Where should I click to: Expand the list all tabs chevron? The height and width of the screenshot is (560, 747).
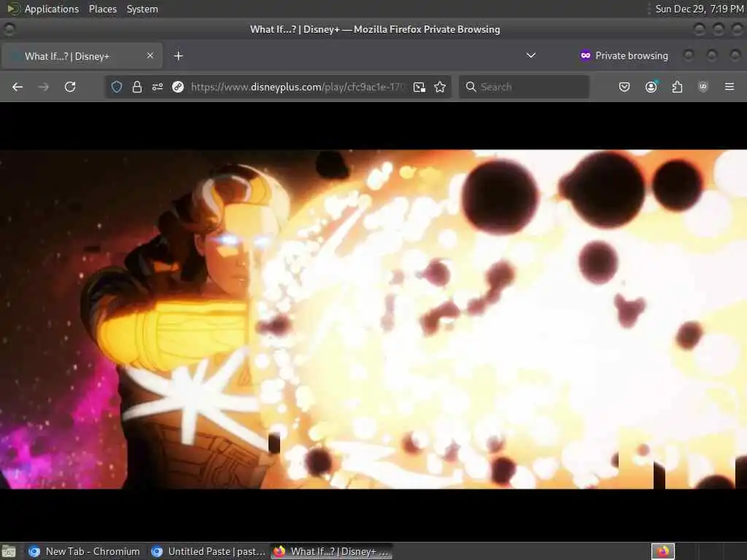pos(531,55)
